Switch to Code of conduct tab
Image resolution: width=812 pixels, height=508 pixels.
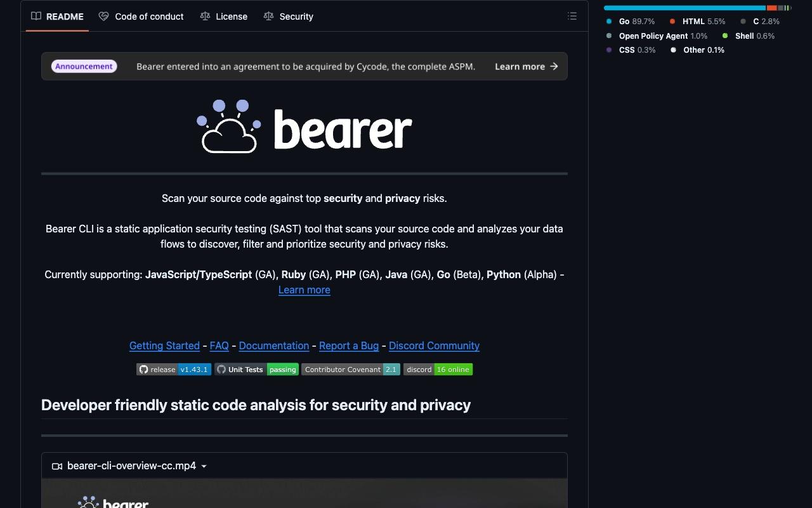[141, 17]
